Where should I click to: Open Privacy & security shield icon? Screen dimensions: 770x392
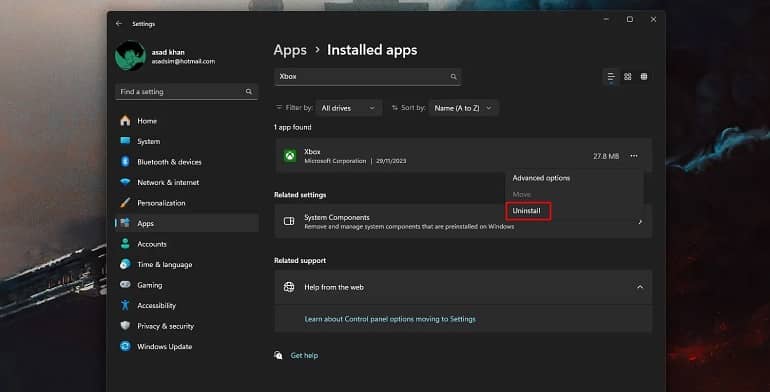125,326
